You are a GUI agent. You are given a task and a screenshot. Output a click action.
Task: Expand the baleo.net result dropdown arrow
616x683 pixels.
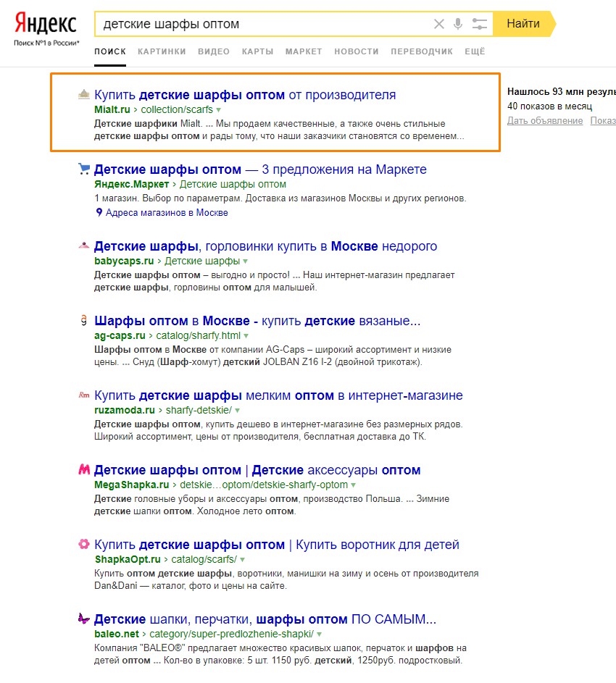click(319, 634)
